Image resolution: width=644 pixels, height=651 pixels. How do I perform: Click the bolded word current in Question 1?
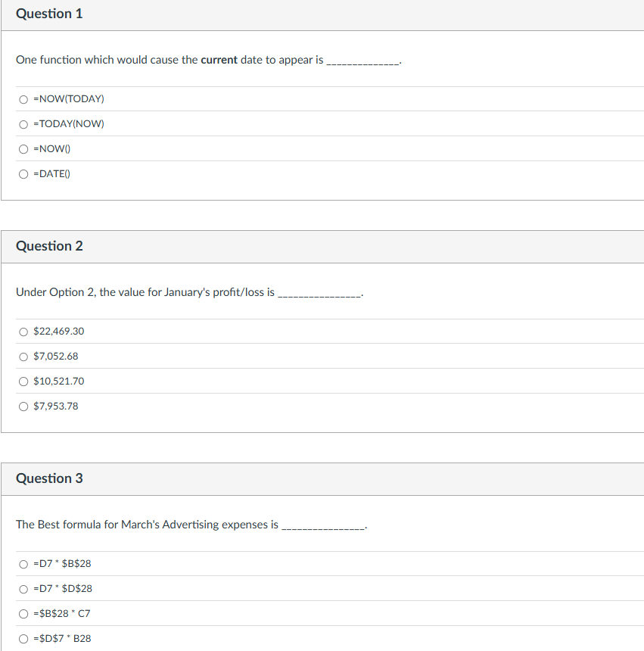click(219, 60)
